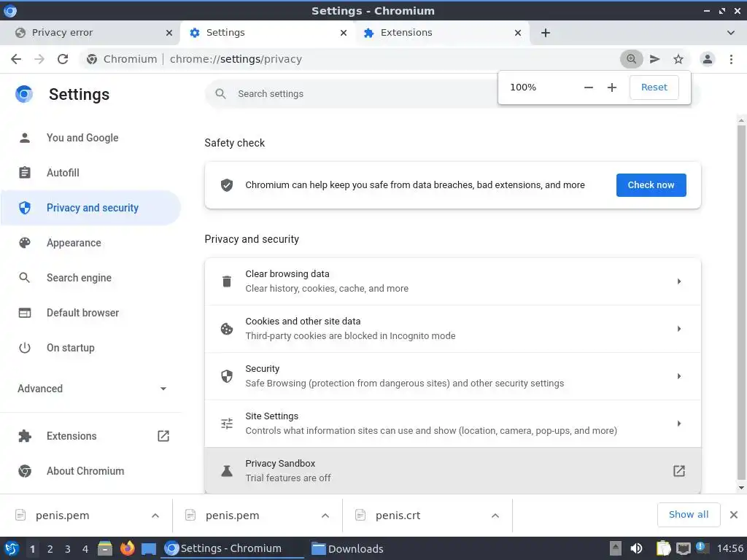Bookmark this page with the star icon
The image size is (747, 560).
[678, 59]
